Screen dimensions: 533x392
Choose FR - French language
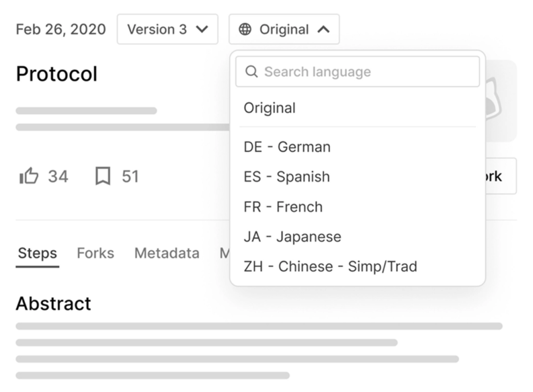tap(358, 207)
